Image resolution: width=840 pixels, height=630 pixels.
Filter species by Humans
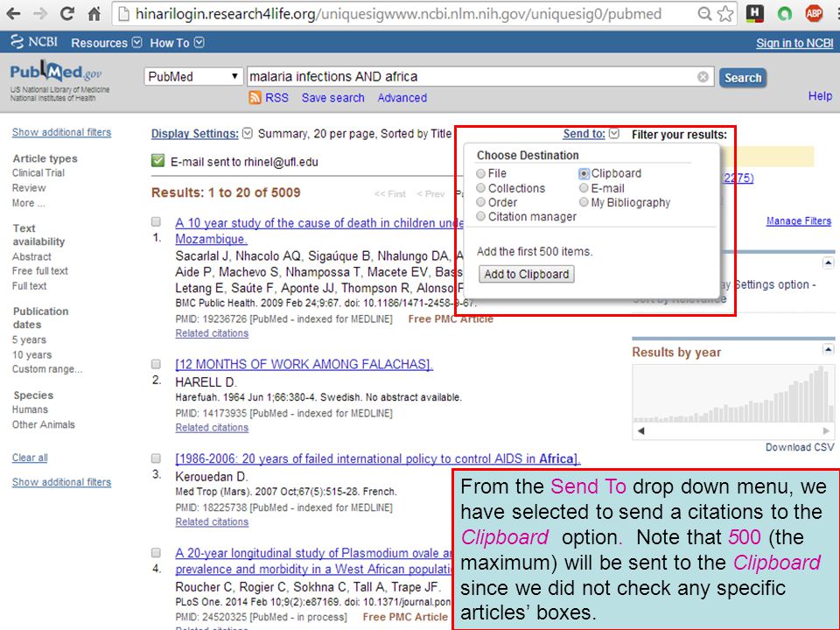point(30,409)
